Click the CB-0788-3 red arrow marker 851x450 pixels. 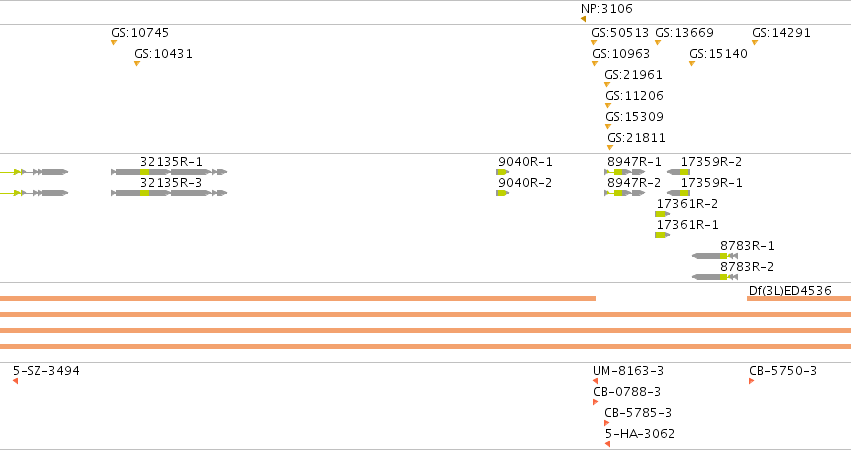click(595, 402)
